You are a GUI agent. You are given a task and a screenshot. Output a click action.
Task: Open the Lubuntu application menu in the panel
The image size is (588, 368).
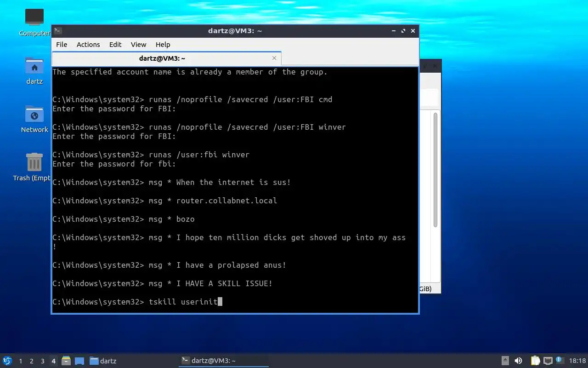(7, 361)
